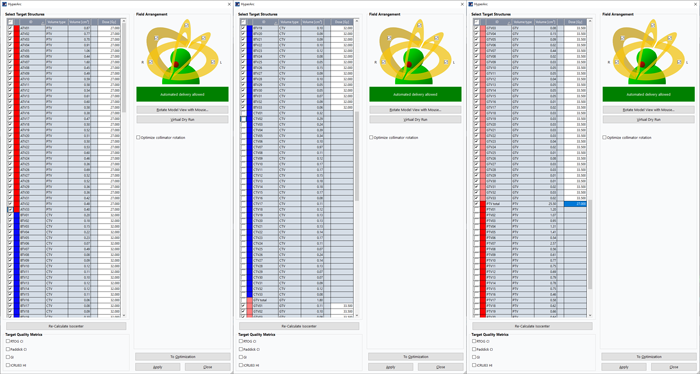Select highlighted dose cell of PTV total, right window
700x374 pixels.
[575, 204]
